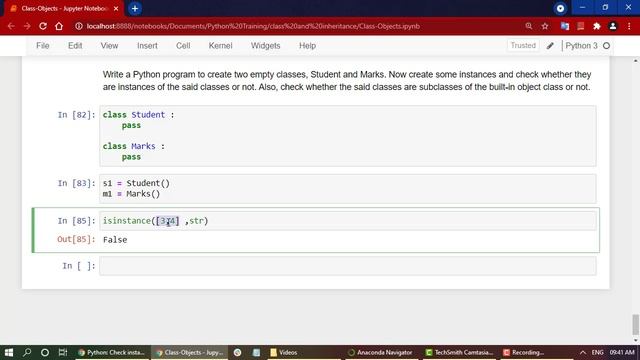This screenshot has width=640, height=360.
Task: Open the red PDF extension icon
Action: [580, 26]
